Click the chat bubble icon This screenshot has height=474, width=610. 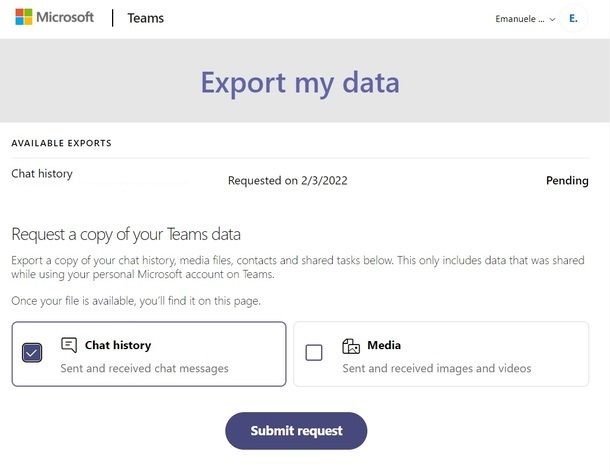tap(69, 345)
